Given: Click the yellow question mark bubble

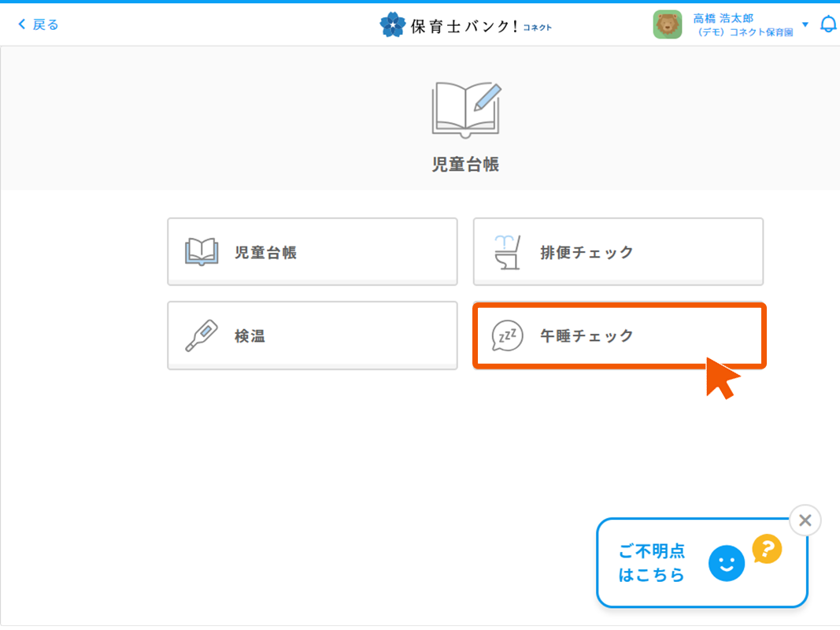Looking at the screenshot, I should [x=767, y=549].
